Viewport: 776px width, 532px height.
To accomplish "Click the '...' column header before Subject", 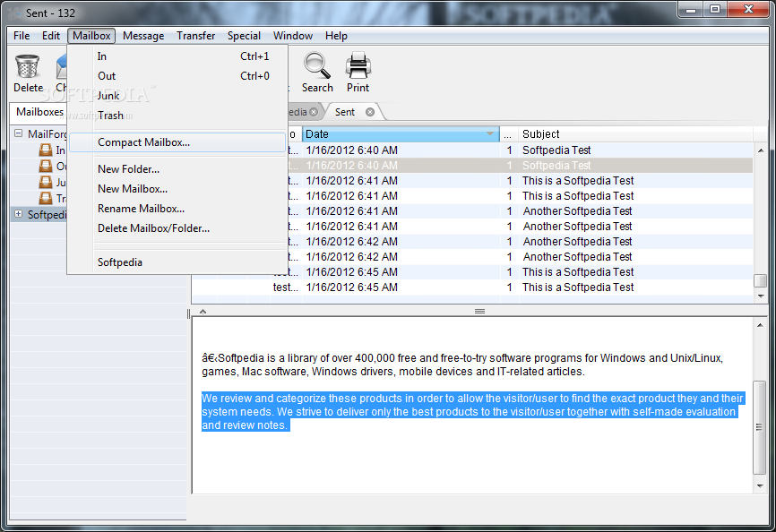I will tap(508, 134).
